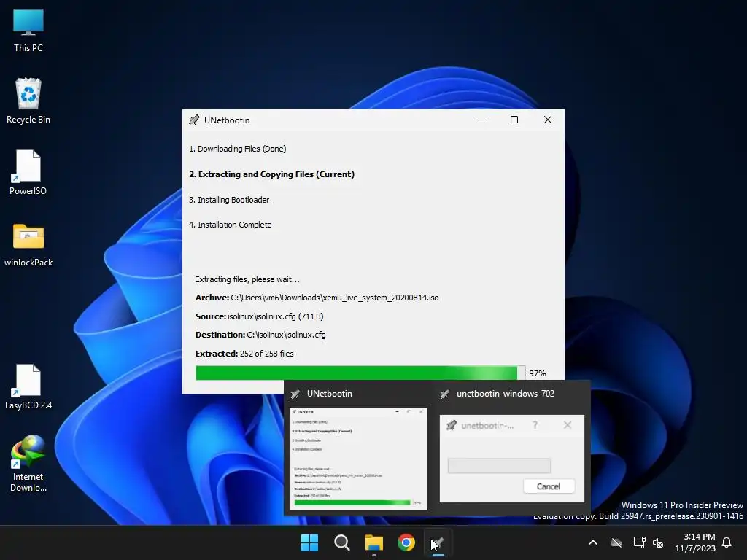
Task: Click the muted volume tray icon
Action: (x=658, y=542)
